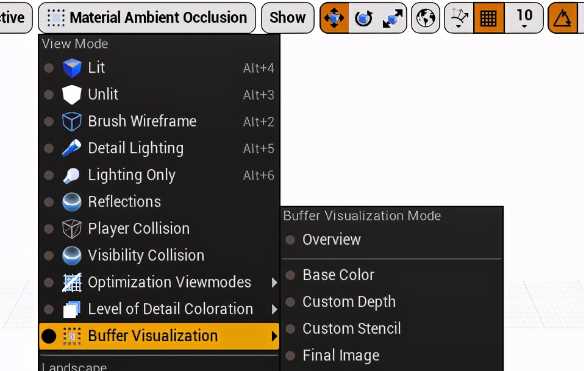Toggle grid snapping icon

pos(489,18)
